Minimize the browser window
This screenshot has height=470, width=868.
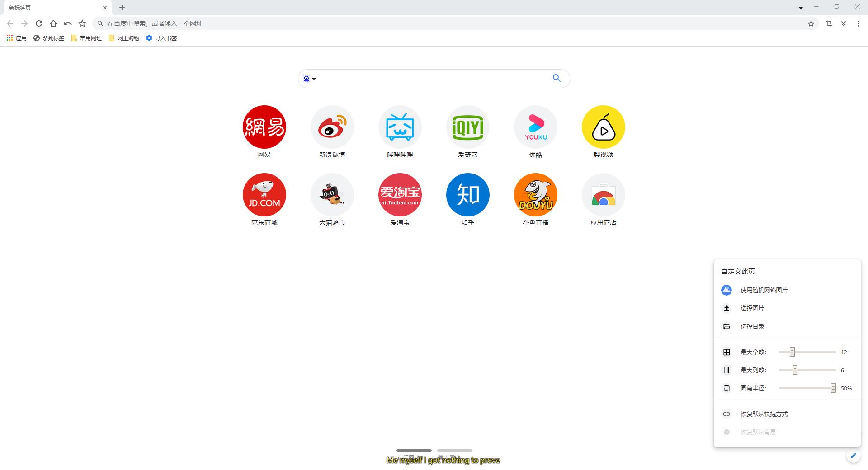[816, 7]
